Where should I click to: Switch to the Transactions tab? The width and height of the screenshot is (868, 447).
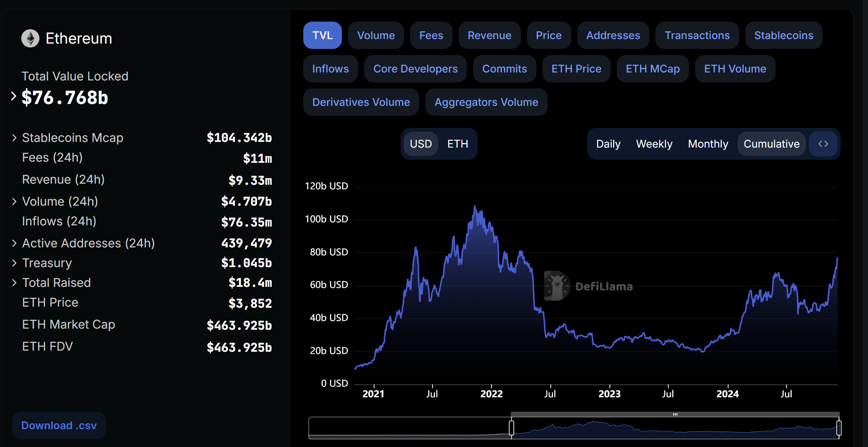tap(697, 35)
